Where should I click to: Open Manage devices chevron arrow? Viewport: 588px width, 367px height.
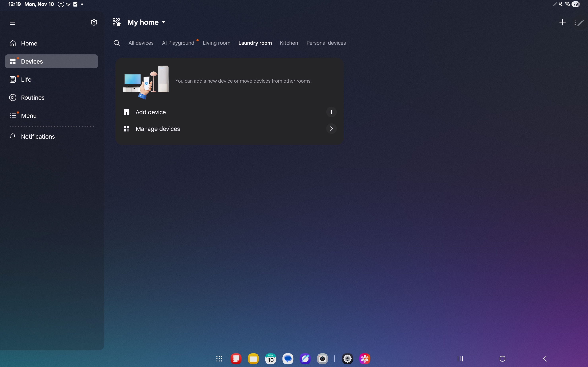[x=331, y=129]
